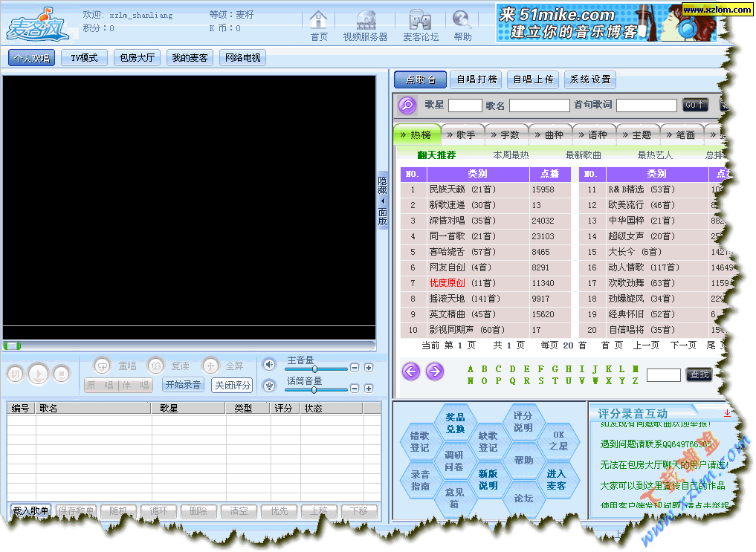Viewport: 756px width, 552px height.
Task: Collapse the panel with 隐藏面版 handle
Action: (383, 201)
